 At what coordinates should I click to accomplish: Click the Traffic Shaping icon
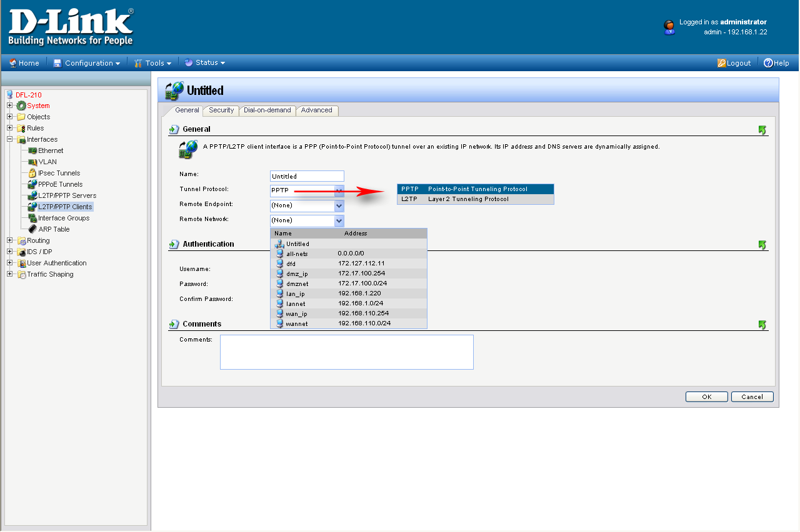[x=21, y=274]
